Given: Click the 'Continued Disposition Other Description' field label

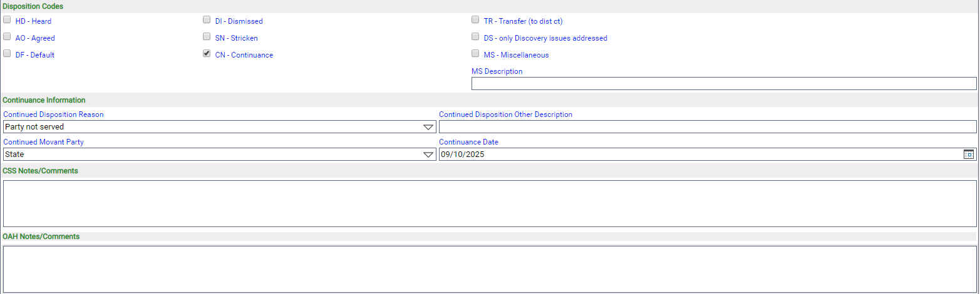Looking at the screenshot, I should pyautogui.click(x=505, y=114).
